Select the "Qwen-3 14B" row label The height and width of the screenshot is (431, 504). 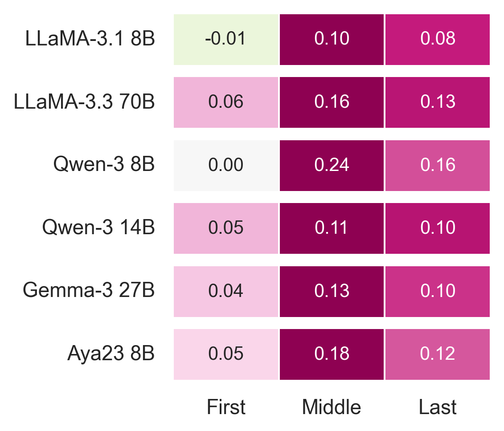(x=98, y=228)
